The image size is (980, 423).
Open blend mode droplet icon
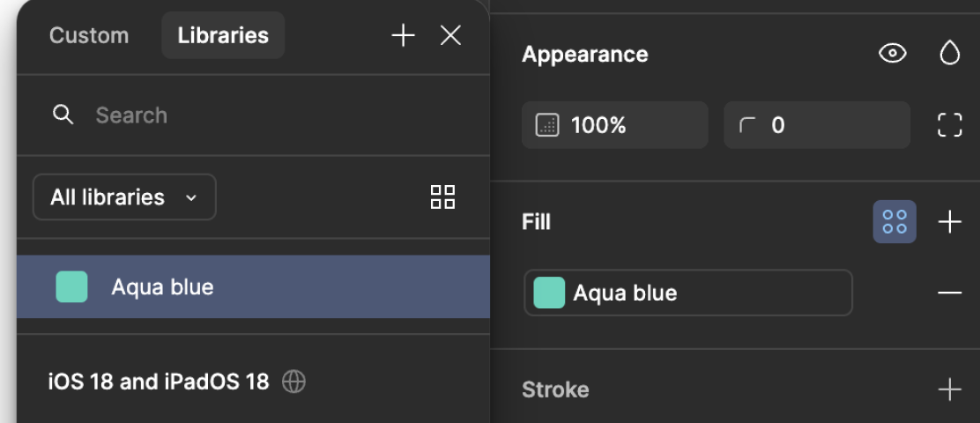949,54
